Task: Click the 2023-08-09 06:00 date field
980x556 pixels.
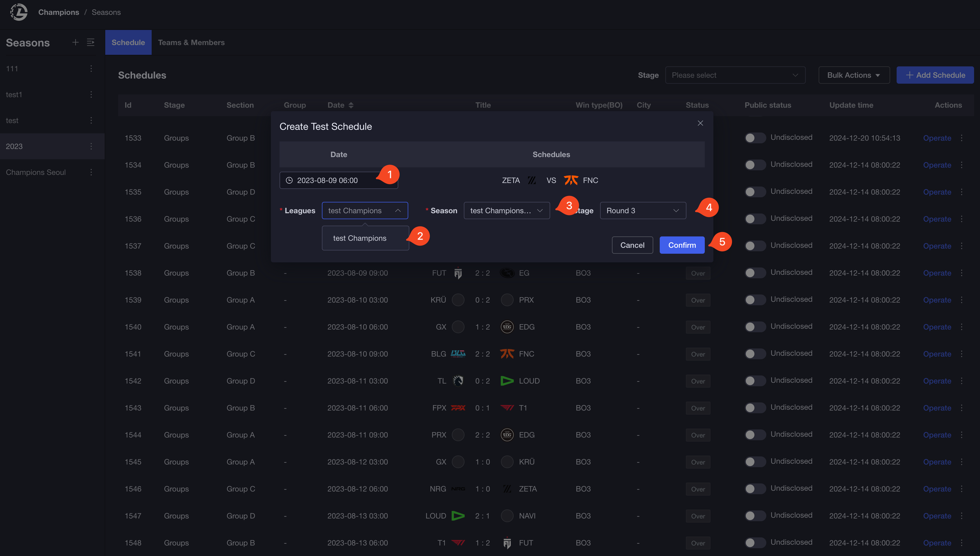Action: click(332, 180)
